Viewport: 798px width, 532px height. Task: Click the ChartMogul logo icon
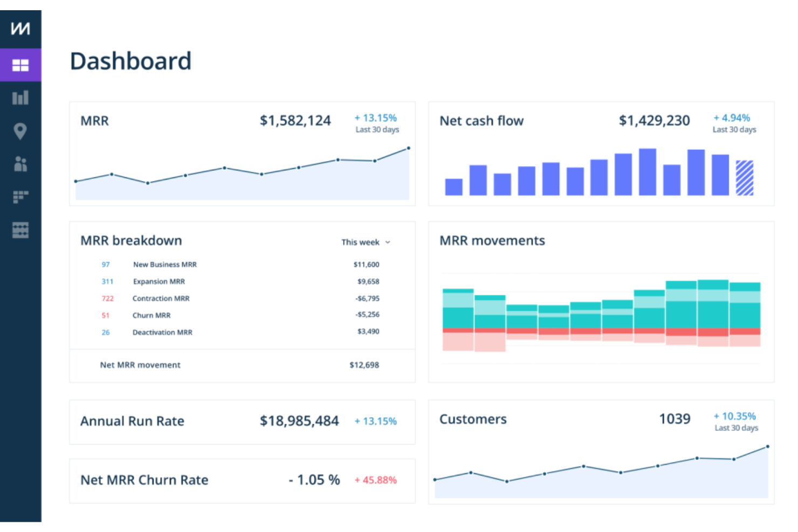coord(20,28)
